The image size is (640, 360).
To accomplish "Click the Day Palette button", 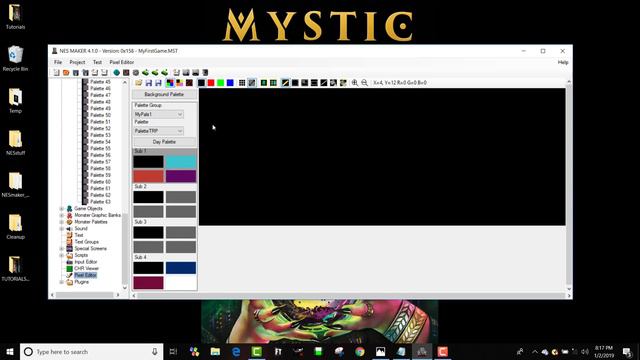I will pos(164,142).
